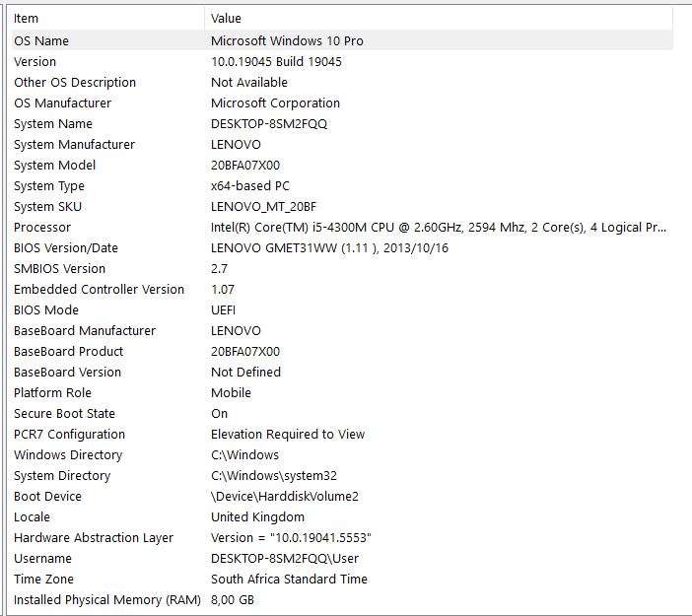Click the United Kingdom value

coord(257,518)
